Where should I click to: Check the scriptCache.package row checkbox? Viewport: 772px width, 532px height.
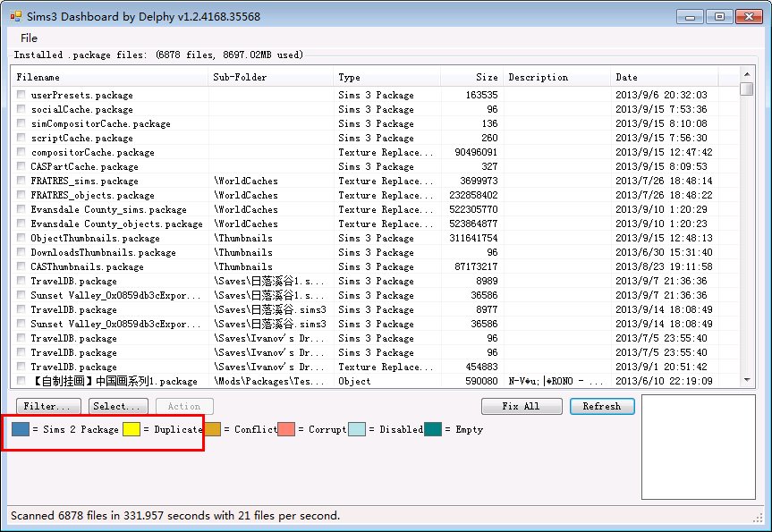click(21, 138)
